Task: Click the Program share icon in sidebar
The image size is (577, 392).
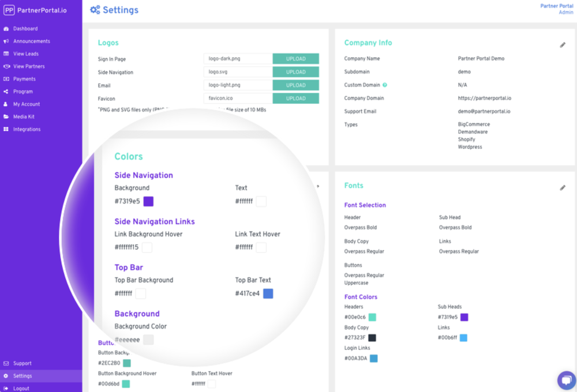Action: [7, 91]
